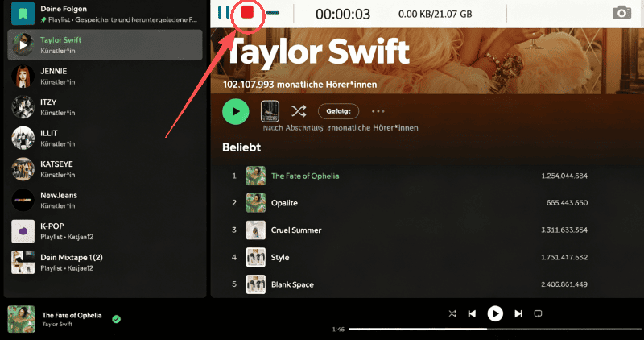The height and width of the screenshot is (340, 644).
Task: Pause the screen recording
Action: 224,12
